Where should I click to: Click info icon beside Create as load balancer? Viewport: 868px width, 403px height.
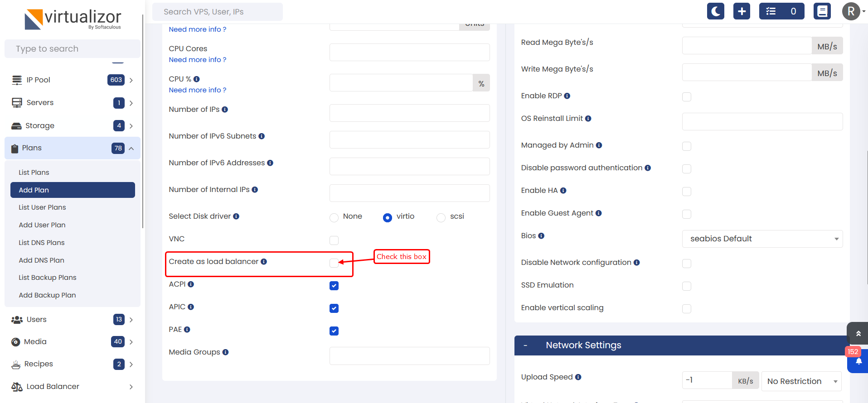(x=264, y=262)
